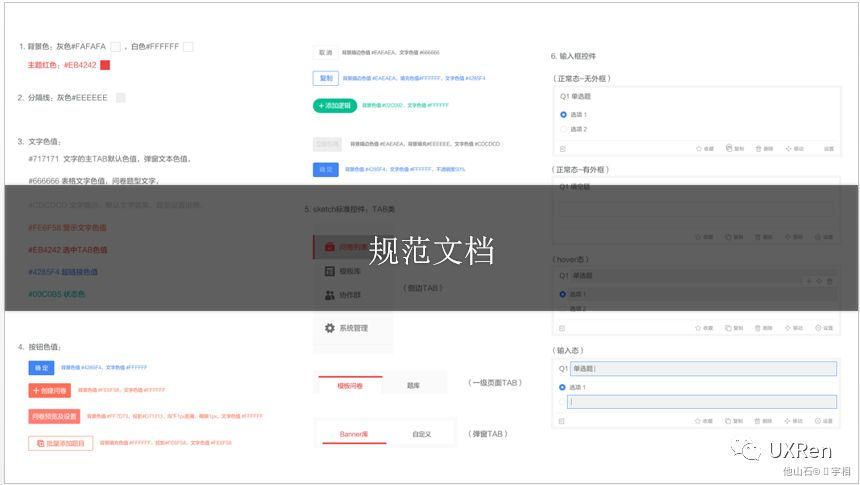The width and height of the screenshot is (860, 485).
Task: Click the red 创建问卷 button
Action: tap(49, 391)
